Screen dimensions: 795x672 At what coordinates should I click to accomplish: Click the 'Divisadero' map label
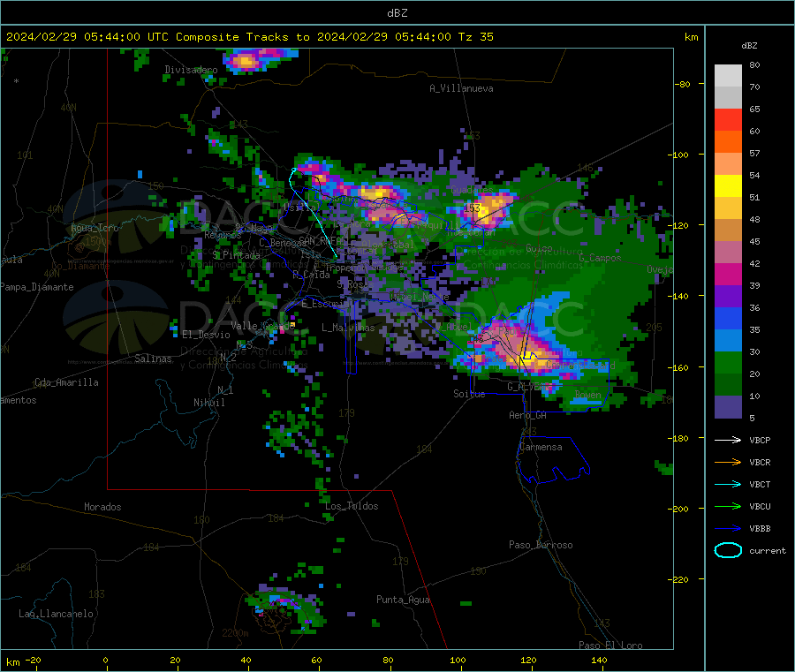pos(191,70)
